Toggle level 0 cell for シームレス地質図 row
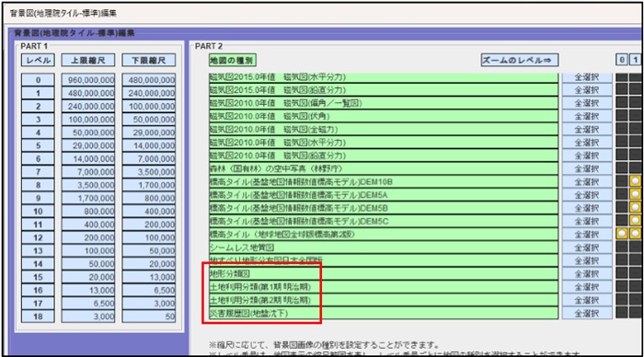644x357 pixels. (622, 247)
